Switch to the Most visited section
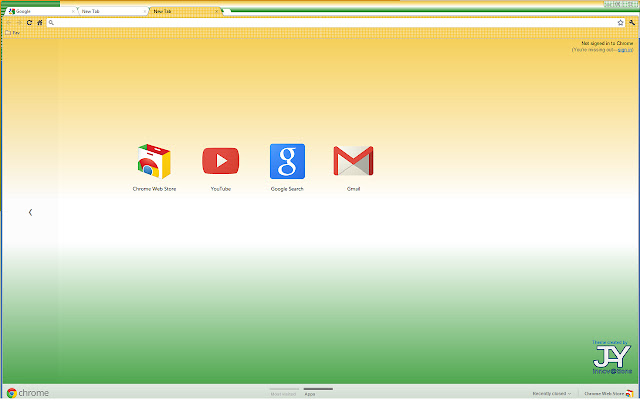The image size is (640, 400). [x=283, y=393]
